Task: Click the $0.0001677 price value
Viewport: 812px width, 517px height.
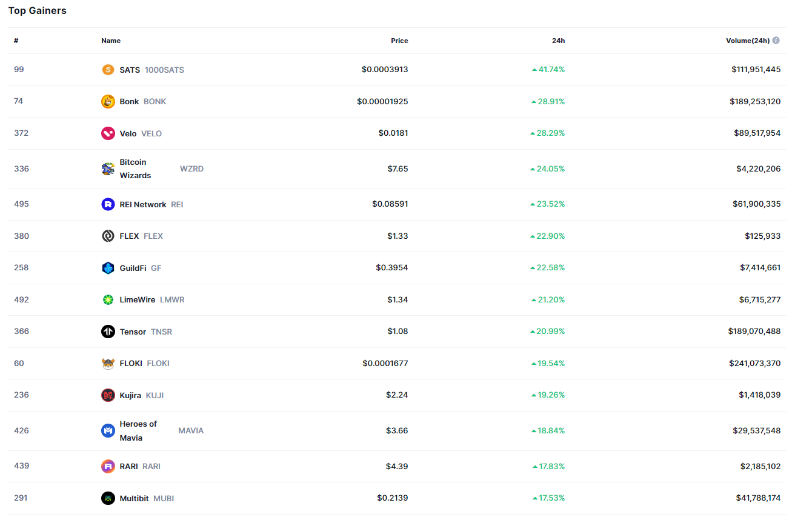Action: (385, 363)
